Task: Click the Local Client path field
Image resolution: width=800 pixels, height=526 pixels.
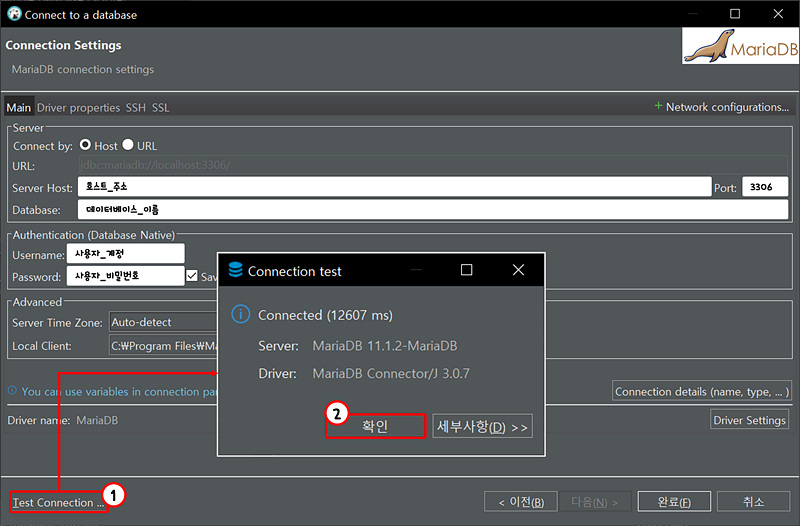Action: [x=164, y=345]
